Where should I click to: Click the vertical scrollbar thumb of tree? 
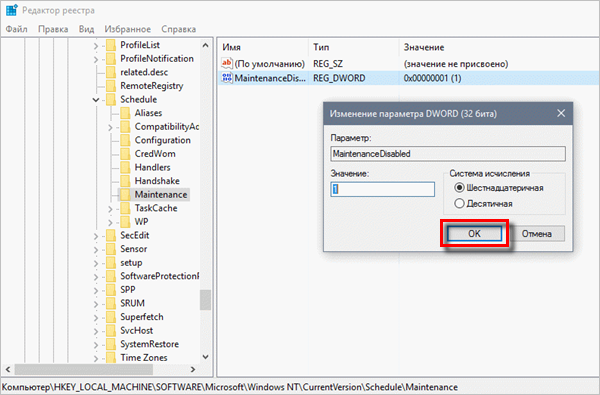click(205, 300)
